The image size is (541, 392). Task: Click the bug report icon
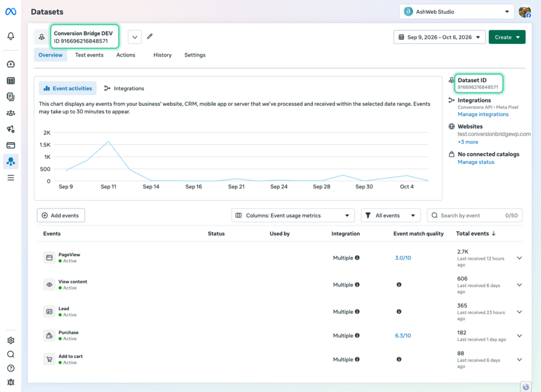coord(11,382)
